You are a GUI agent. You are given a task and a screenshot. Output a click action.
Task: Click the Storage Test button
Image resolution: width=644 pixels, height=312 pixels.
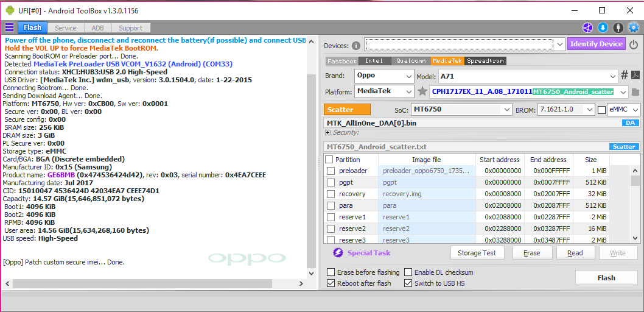(477, 253)
